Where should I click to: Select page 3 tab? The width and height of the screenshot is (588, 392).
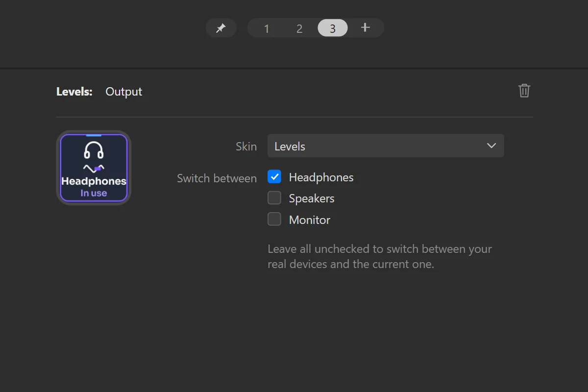333,28
